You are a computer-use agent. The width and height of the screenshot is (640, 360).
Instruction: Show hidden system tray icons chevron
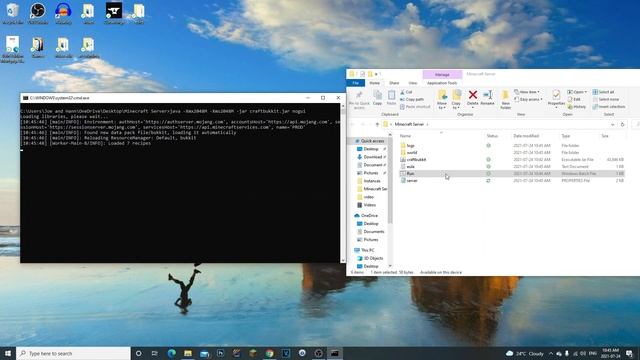[x=551, y=353]
